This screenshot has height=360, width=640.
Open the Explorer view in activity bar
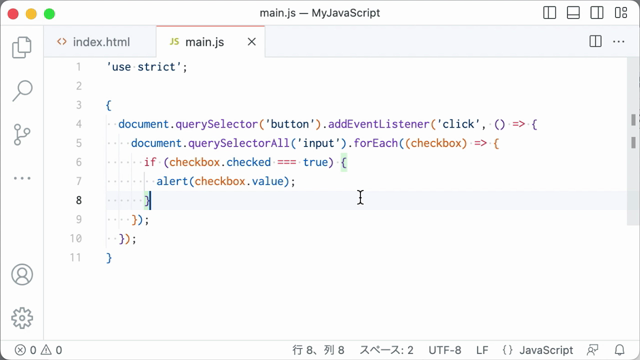[x=22, y=47]
